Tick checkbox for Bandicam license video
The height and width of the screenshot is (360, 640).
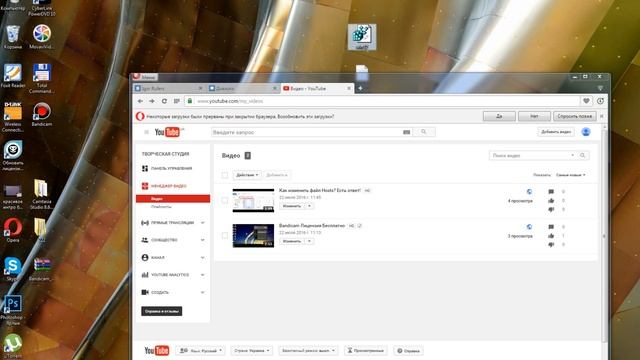click(224, 236)
